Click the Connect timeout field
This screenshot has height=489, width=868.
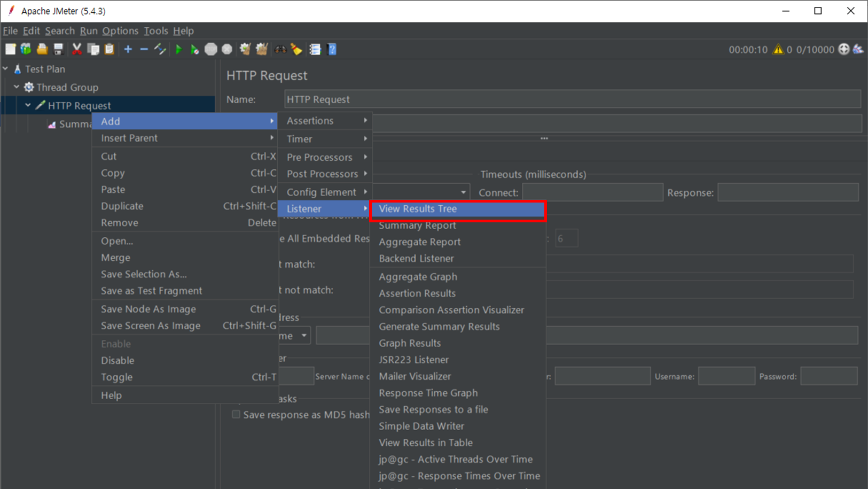(592, 192)
